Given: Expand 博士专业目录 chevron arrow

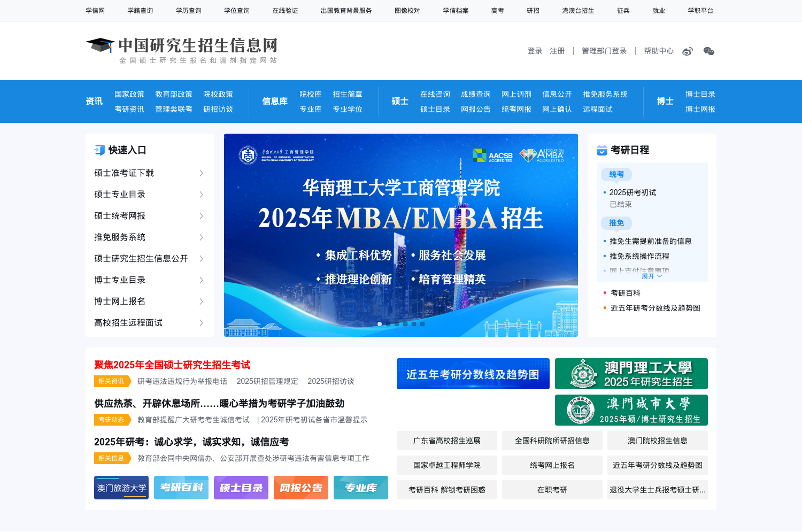Looking at the screenshot, I should pos(201,280).
